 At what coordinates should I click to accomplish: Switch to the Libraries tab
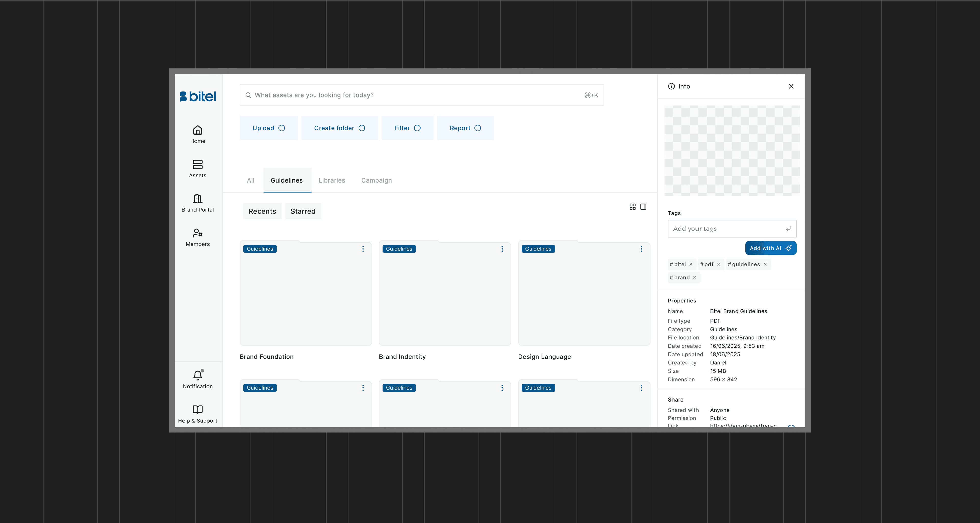(x=331, y=180)
